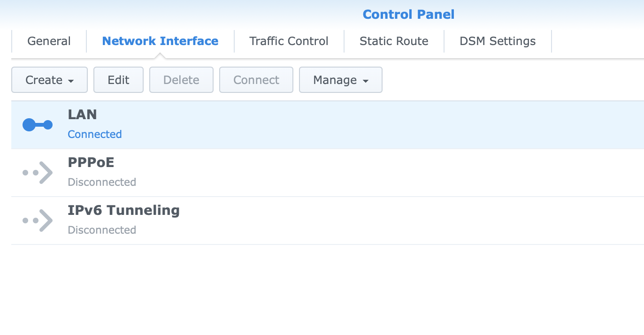
Task: Switch to the General tab
Action: click(49, 41)
